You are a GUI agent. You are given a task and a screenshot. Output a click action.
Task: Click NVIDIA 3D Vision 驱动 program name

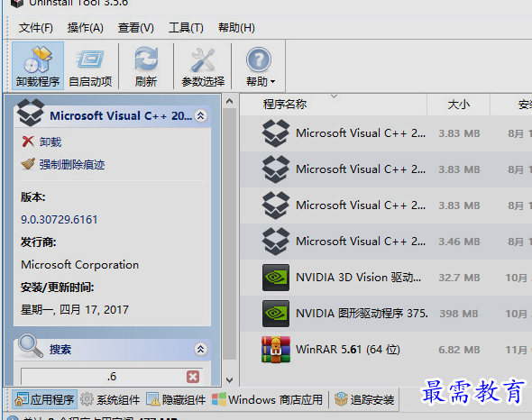pyautogui.click(x=358, y=278)
